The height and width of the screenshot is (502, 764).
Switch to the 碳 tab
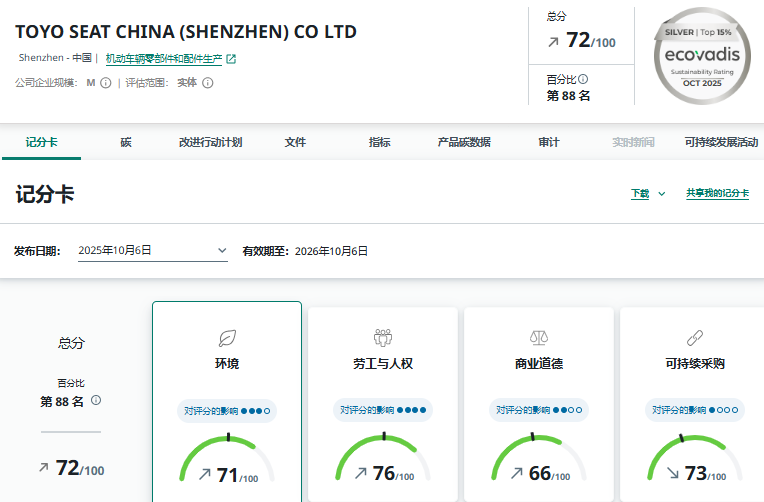tap(126, 142)
